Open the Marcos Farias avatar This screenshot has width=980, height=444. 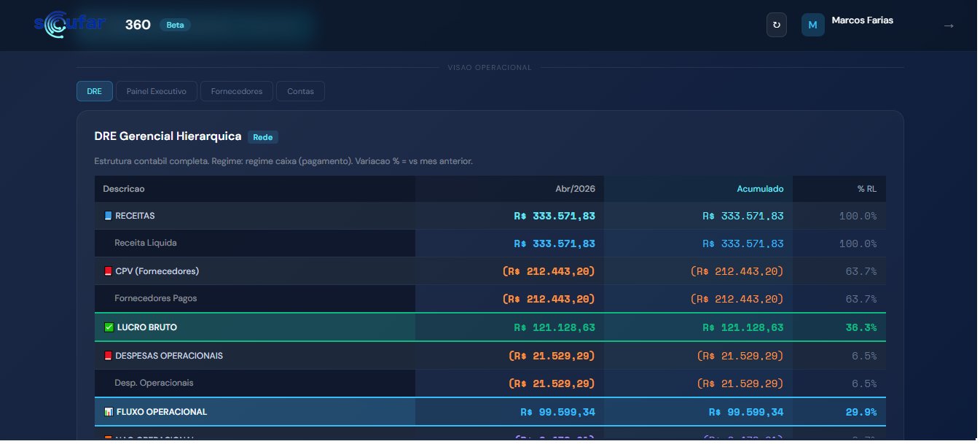click(x=813, y=25)
